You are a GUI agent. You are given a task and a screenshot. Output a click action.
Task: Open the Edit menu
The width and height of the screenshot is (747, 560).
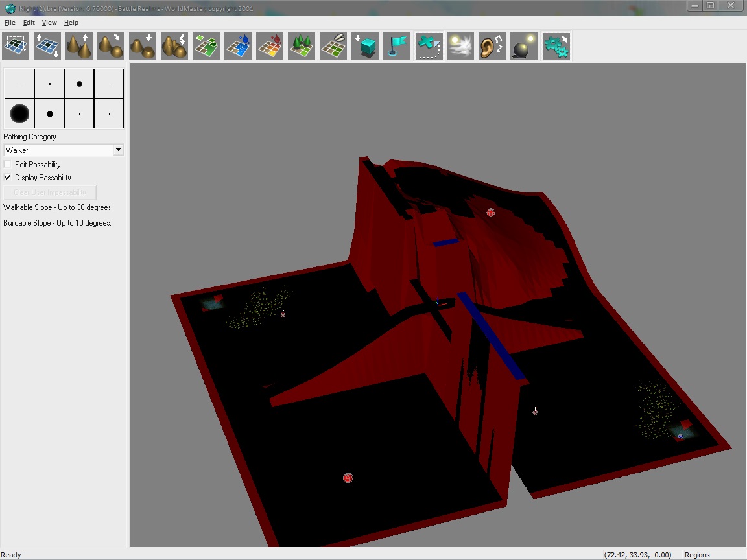pyautogui.click(x=29, y=23)
